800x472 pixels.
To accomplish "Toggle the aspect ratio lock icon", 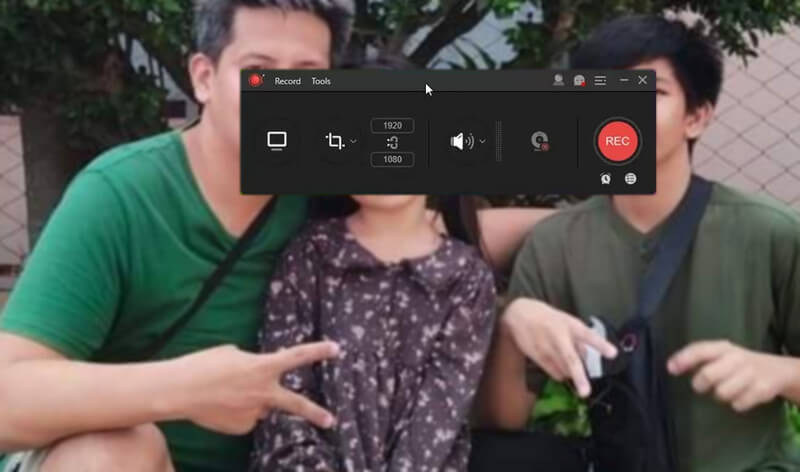I will point(392,142).
